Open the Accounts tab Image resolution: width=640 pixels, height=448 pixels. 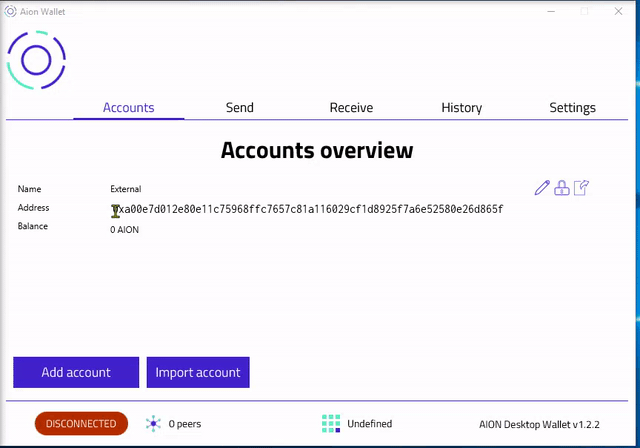(x=129, y=108)
